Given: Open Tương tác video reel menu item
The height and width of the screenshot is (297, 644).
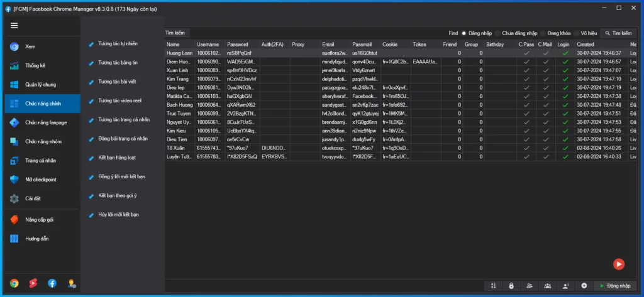Looking at the screenshot, I should [120, 100].
